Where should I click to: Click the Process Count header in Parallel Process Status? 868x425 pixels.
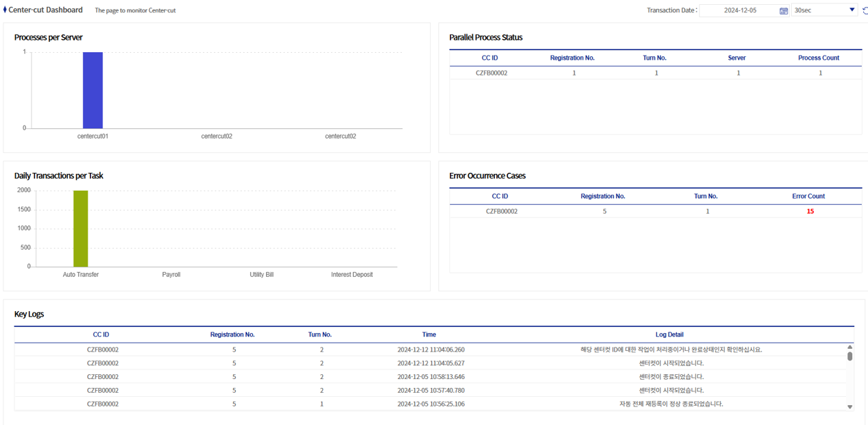[818, 58]
